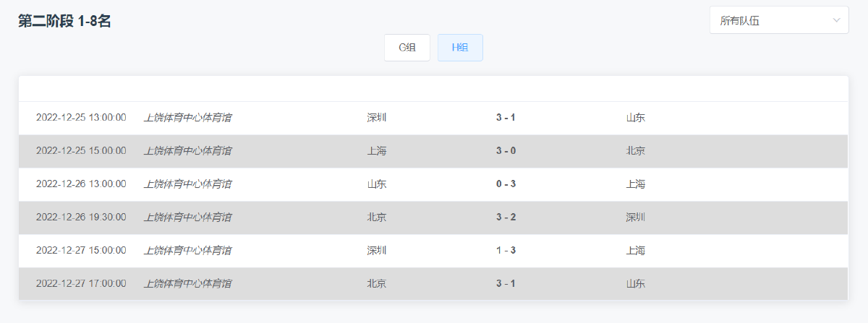This screenshot has height=323, width=868.
Task: View the 3 - 2 score for 北京 vs 深圳
Action: coord(506,218)
